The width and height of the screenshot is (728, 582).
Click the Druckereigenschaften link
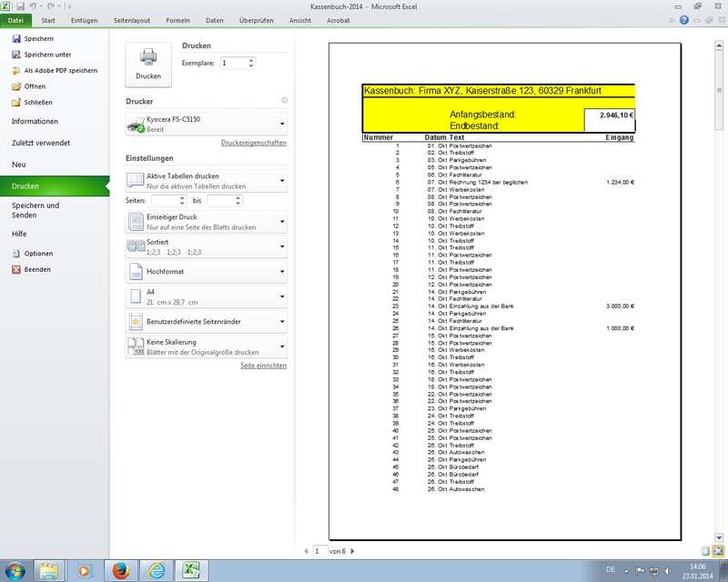click(254, 143)
